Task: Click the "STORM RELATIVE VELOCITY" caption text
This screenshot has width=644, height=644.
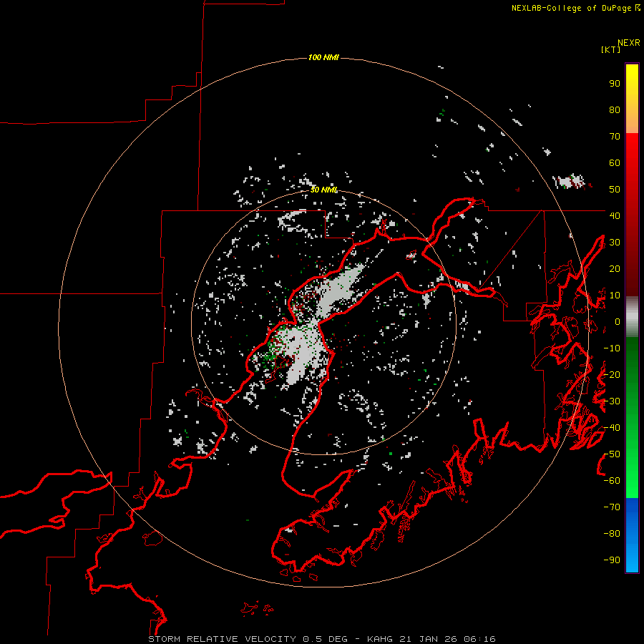Action: point(222,639)
